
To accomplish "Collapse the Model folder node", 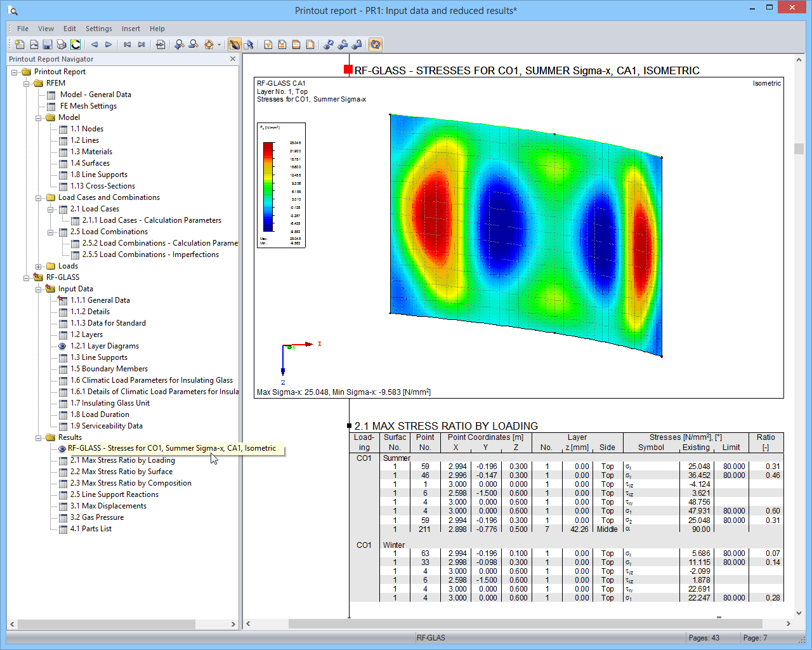I will (39, 117).
